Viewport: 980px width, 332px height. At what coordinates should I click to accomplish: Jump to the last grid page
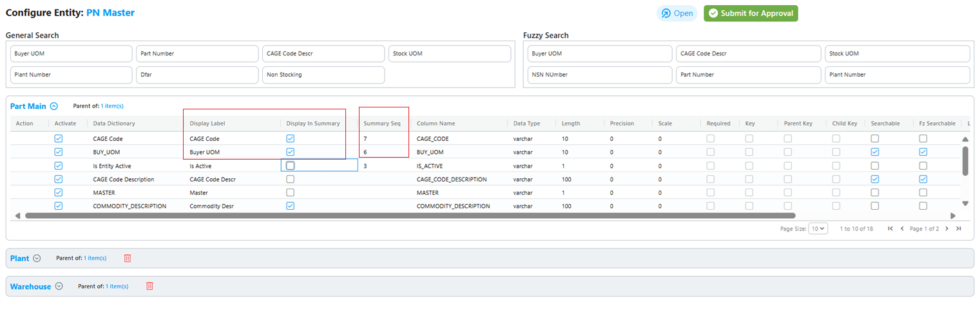point(958,228)
